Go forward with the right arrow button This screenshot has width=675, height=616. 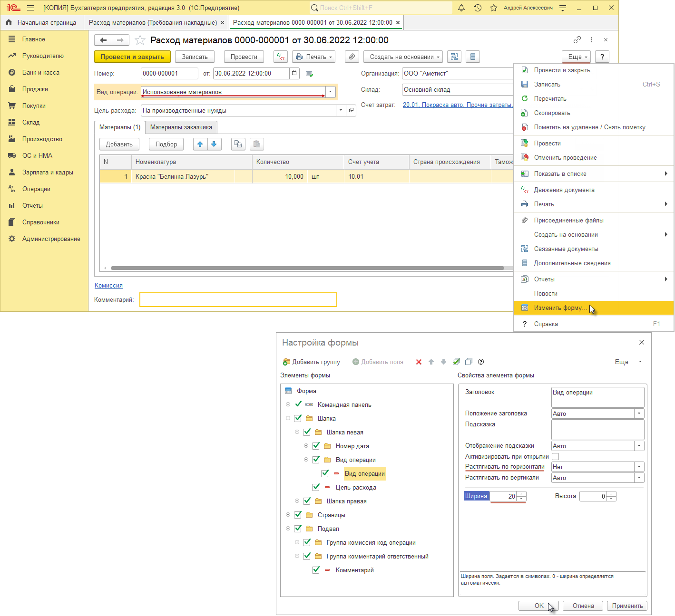[120, 40]
